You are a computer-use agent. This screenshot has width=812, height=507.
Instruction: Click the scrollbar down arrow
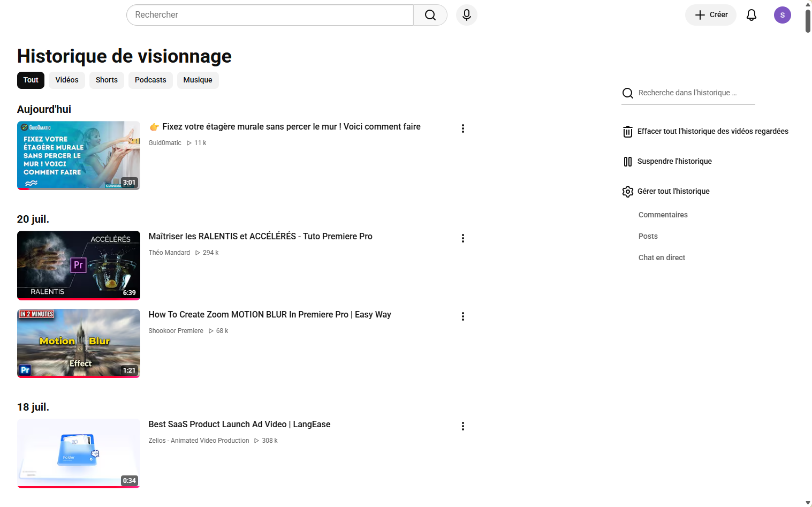pos(808,503)
